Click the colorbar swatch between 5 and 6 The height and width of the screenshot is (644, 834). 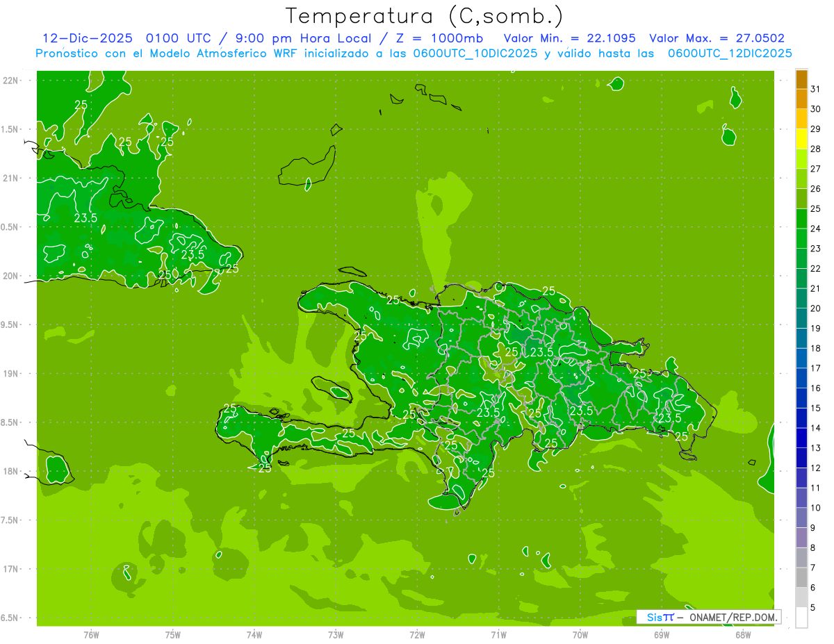801,597
